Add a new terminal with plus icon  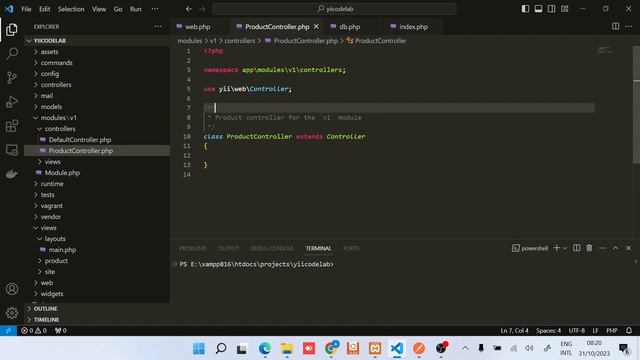[x=556, y=248]
